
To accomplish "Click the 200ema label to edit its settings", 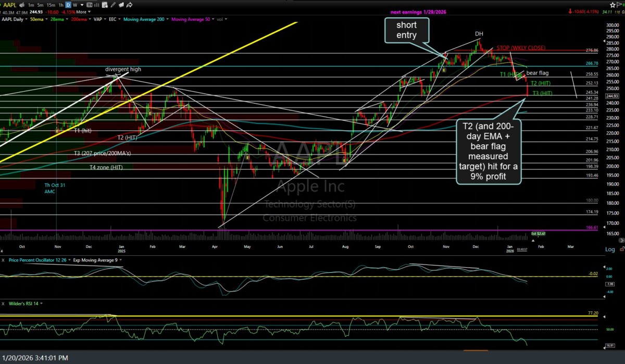I will click(79, 19).
